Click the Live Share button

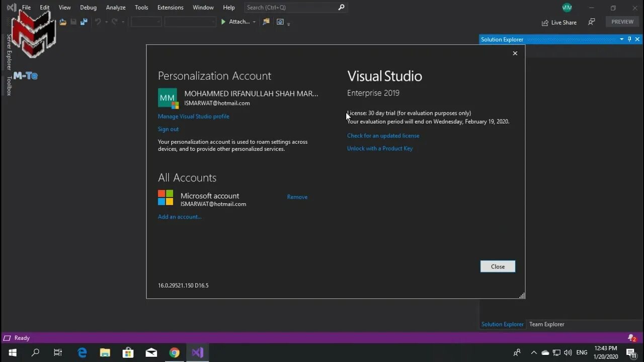(559, 23)
